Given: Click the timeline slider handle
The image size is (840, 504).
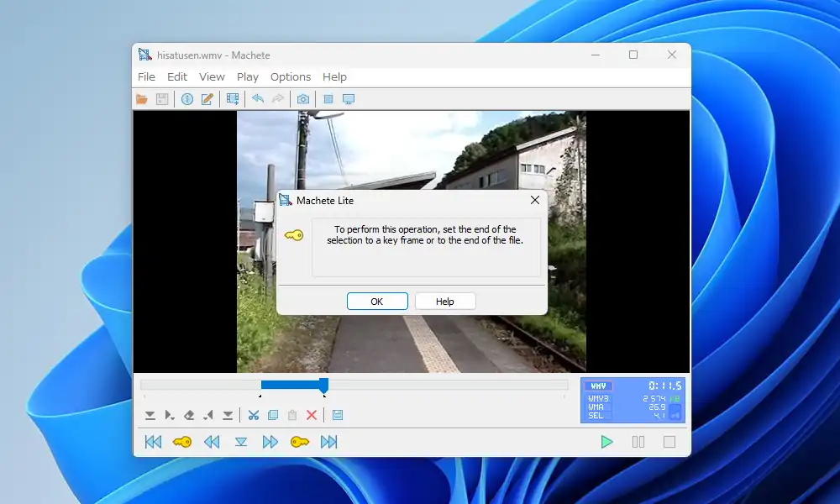Looking at the screenshot, I should coord(323,385).
